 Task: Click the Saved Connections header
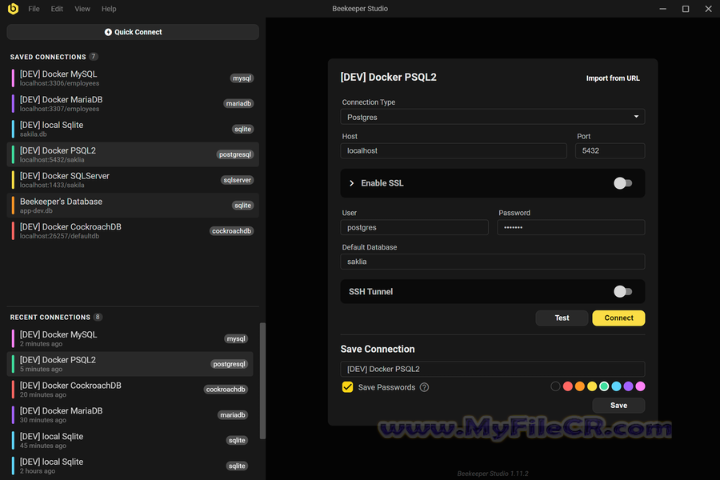[x=48, y=57]
